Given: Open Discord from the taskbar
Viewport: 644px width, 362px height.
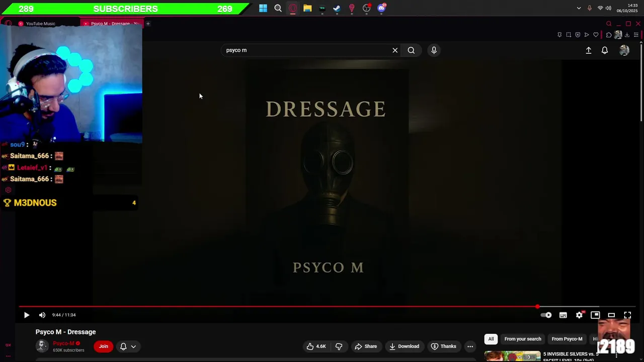Looking at the screenshot, I should tap(381, 8).
